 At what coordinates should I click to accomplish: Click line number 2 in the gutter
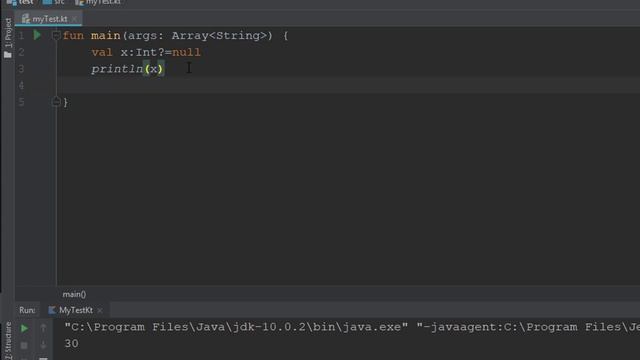pyautogui.click(x=21, y=52)
